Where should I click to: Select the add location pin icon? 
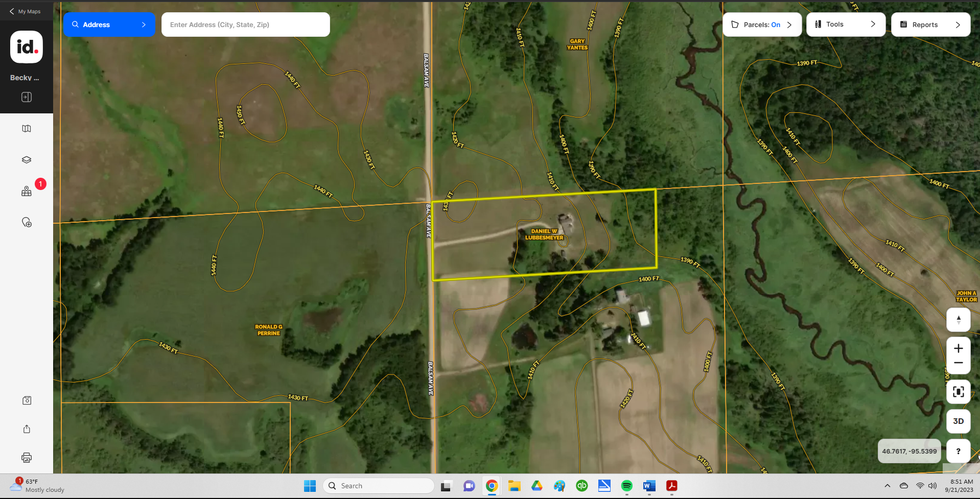[27, 222]
